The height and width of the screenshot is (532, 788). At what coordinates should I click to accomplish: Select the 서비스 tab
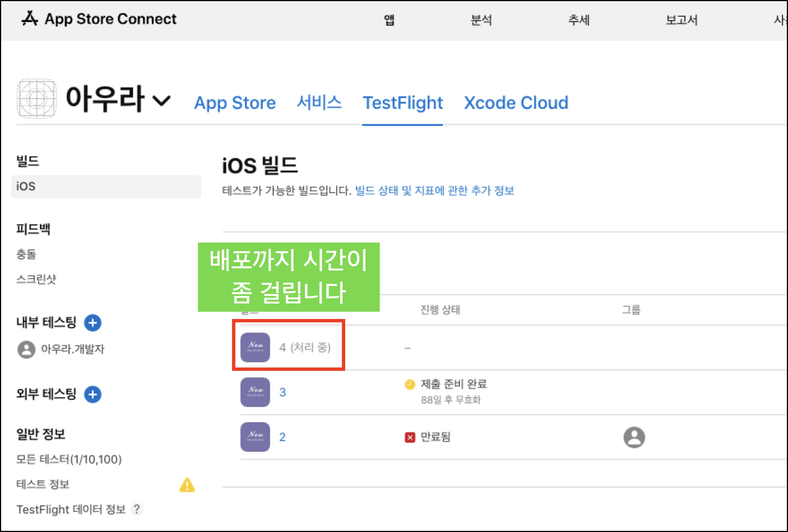[319, 103]
